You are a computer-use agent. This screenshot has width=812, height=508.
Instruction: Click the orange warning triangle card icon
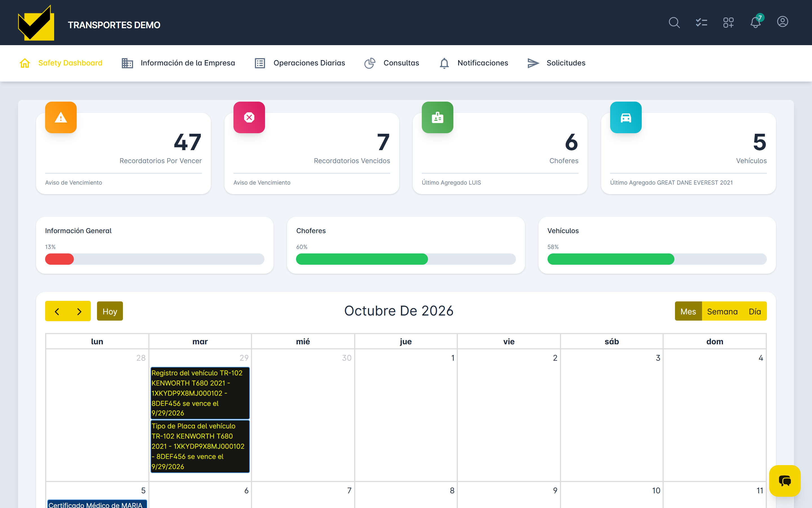point(61,117)
